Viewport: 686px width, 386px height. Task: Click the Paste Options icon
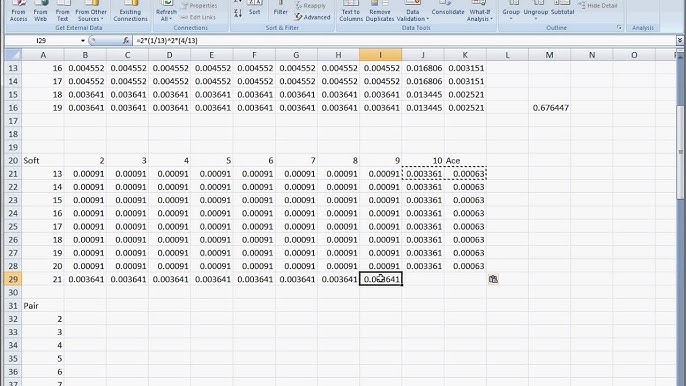pyautogui.click(x=493, y=279)
